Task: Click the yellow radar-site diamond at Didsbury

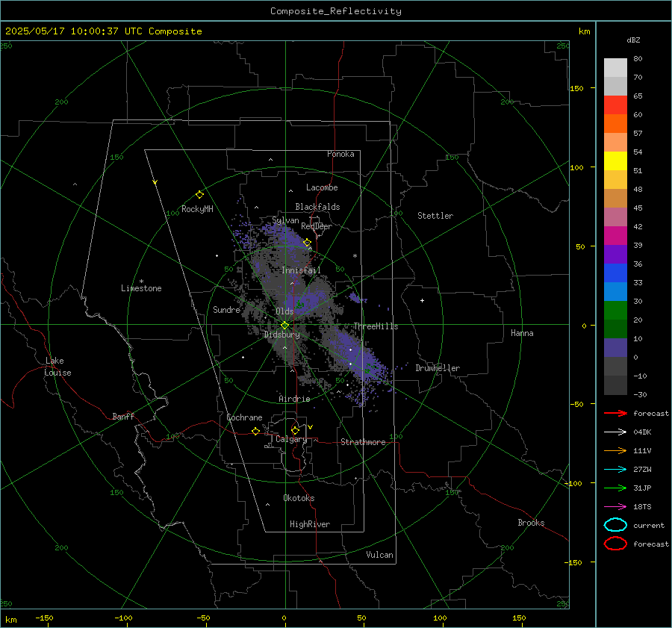Action: tap(284, 326)
